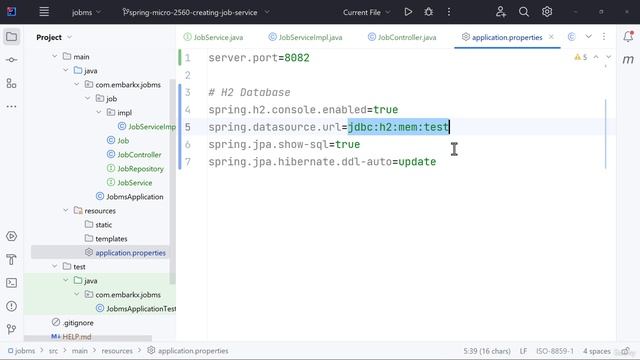Select the Job class in tree
Viewport: 640px width, 360px height.
coord(118,140)
